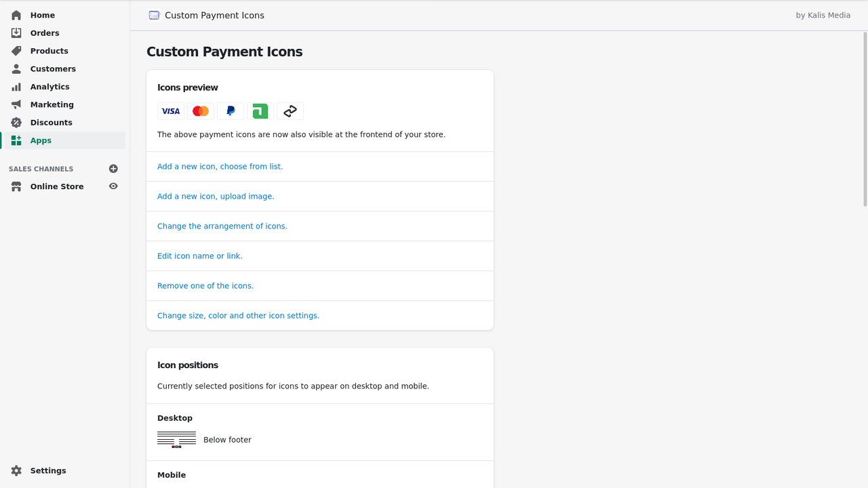Click 'Remove one of the icons.'
The width and height of the screenshot is (868, 488).
[205, 285]
